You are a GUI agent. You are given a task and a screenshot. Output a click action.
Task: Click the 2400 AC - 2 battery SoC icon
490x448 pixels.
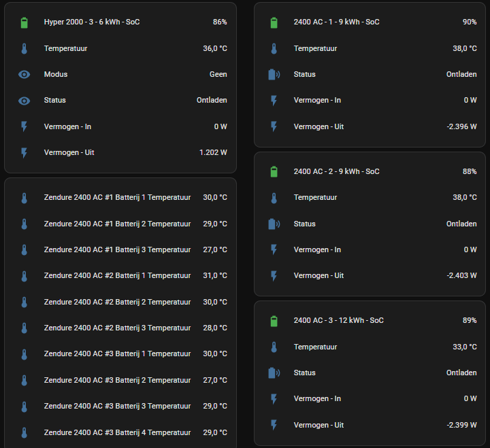(x=274, y=171)
